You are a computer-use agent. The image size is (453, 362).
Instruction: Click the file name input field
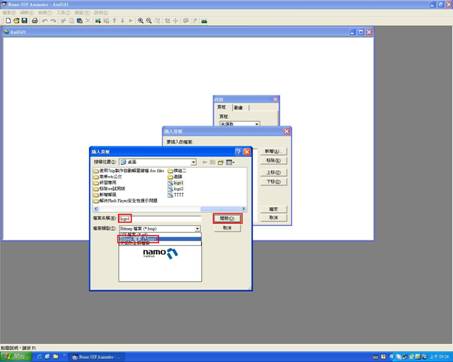160,218
